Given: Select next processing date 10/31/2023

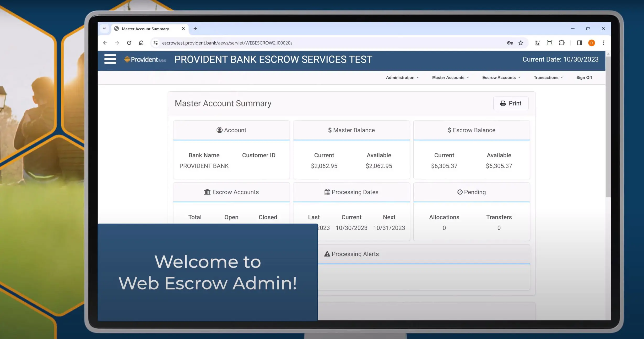Looking at the screenshot, I should [x=389, y=228].
